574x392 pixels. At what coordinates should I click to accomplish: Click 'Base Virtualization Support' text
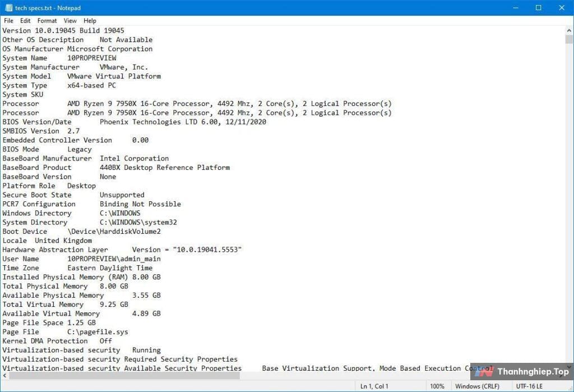coord(318,368)
